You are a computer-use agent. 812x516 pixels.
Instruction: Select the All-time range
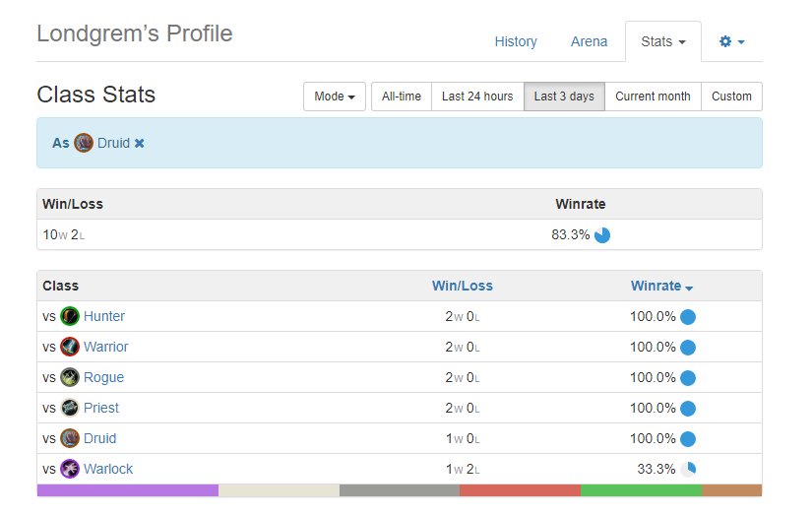402,97
